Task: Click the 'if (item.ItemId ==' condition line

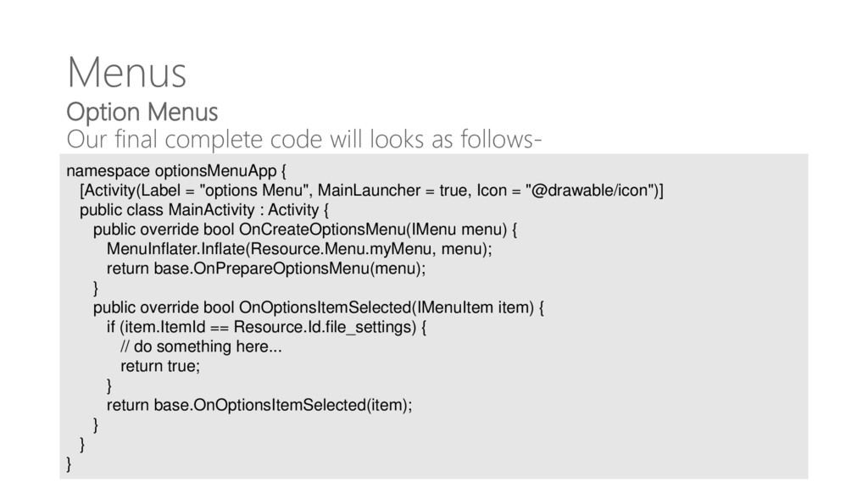Action: click(266, 327)
